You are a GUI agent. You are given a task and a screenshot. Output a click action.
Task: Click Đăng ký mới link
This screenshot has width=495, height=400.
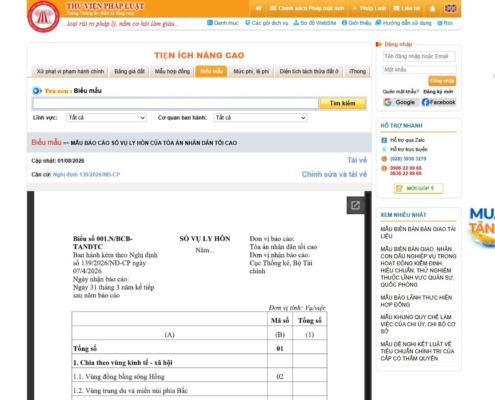pyautogui.click(x=438, y=92)
